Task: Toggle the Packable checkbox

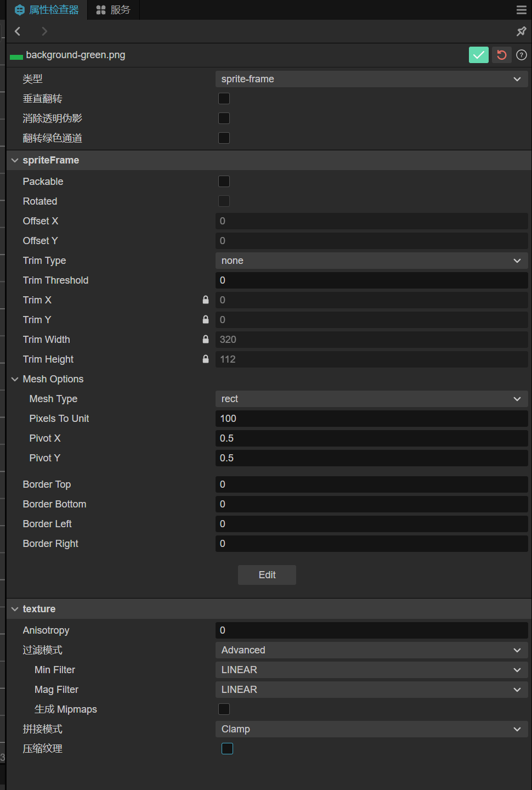Action: [x=224, y=182]
